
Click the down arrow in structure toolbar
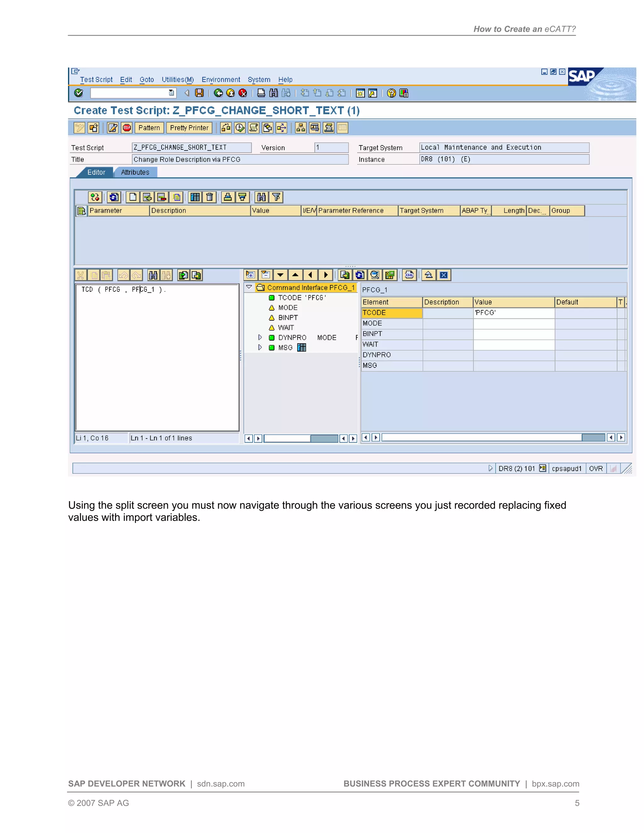[280, 275]
